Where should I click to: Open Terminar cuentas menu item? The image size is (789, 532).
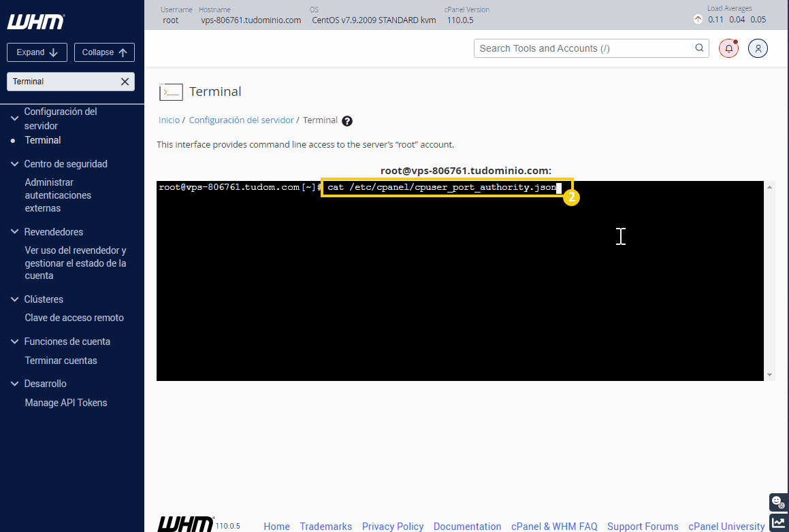pos(61,361)
